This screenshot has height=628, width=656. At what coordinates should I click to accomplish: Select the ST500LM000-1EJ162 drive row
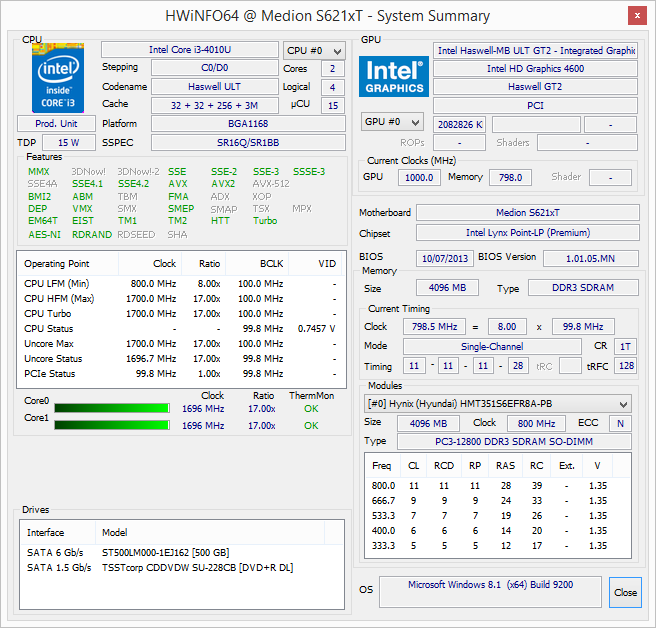pos(182,553)
